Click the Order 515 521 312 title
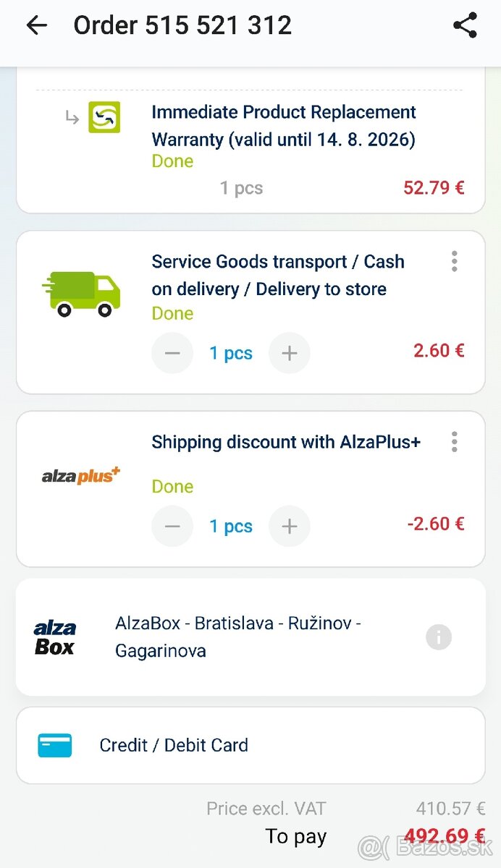The image size is (501, 868). tap(183, 25)
